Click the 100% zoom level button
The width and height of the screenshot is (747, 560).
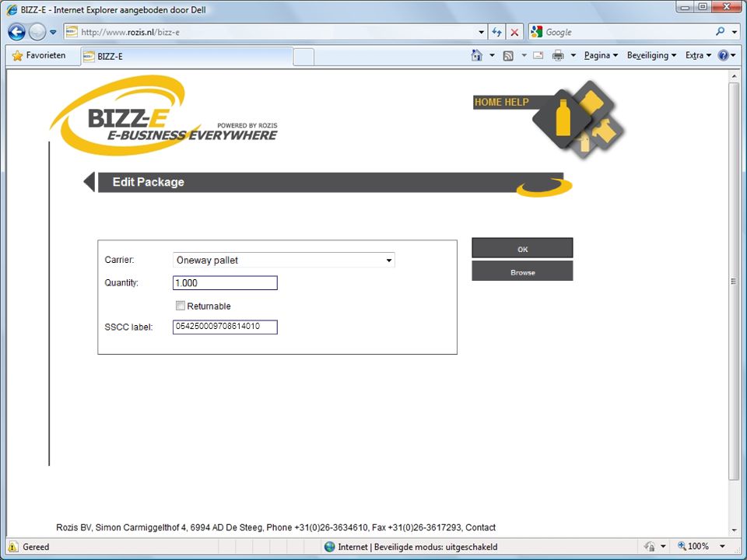tap(693, 547)
